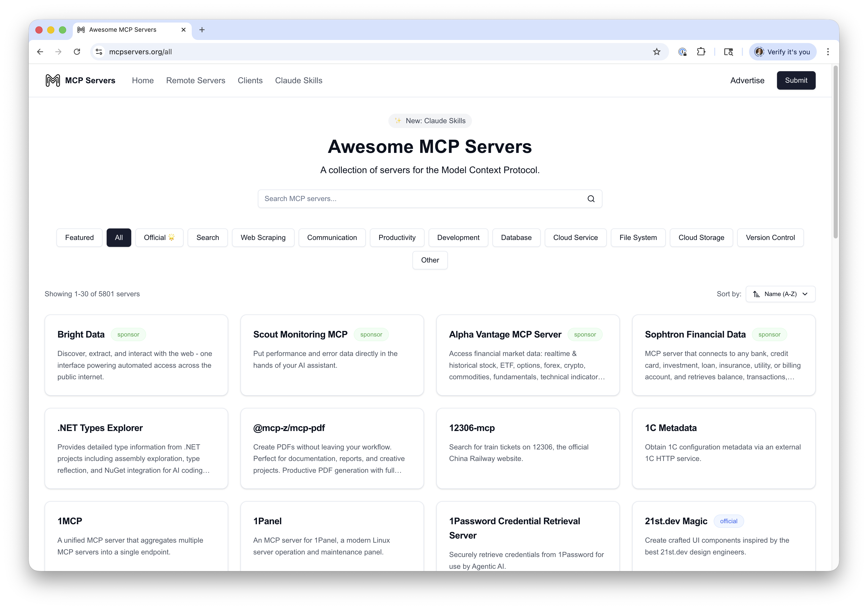
Task: Click the search magnifier icon
Action: coord(591,199)
